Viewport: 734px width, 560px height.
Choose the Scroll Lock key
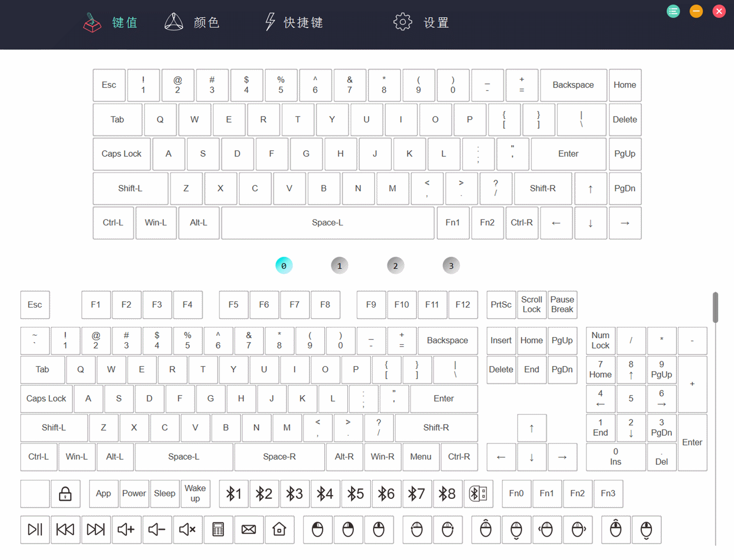[x=531, y=304]
